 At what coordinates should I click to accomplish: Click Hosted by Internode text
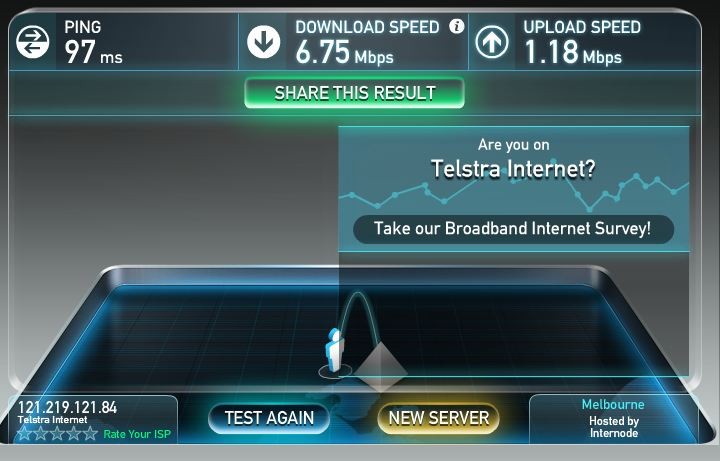(614, 427)
